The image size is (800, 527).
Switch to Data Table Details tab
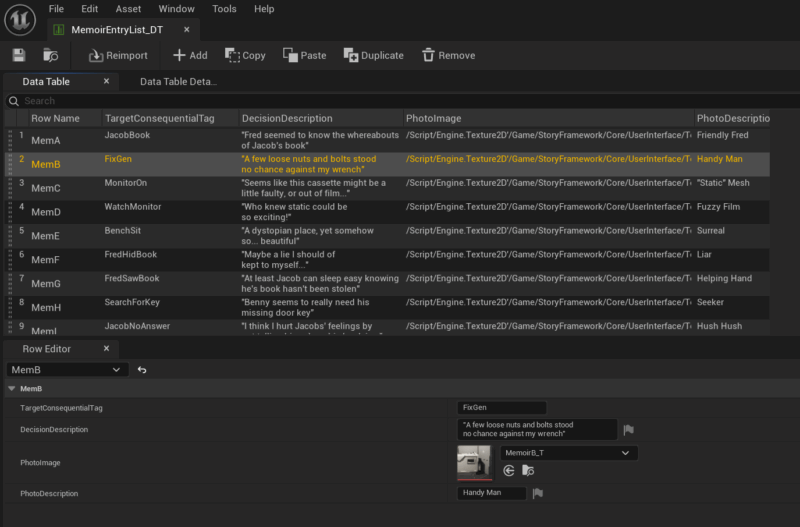(178, 82)
